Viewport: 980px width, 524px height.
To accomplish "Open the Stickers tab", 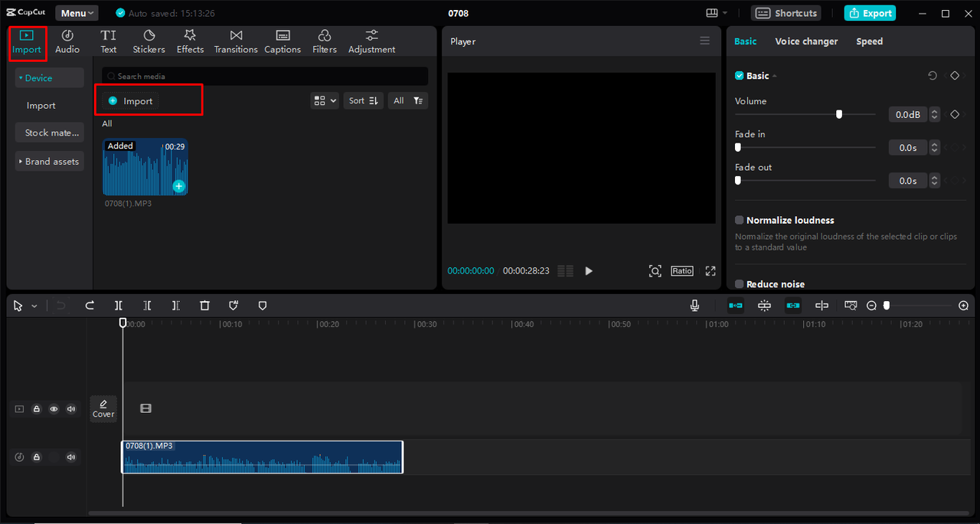I will [x=149, y=42].
